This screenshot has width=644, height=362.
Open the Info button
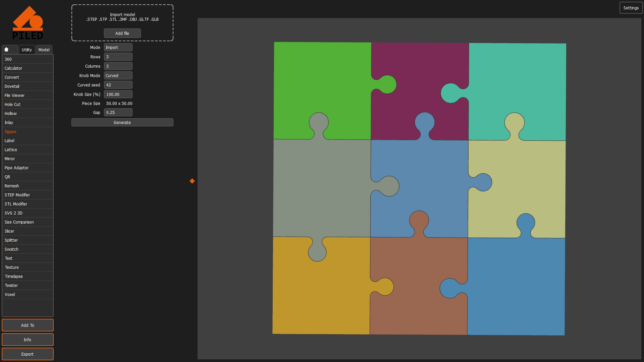28,340
